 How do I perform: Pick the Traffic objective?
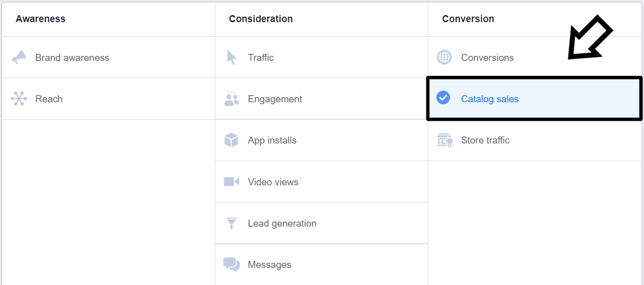pyautogui.click(x=261, y=58)
